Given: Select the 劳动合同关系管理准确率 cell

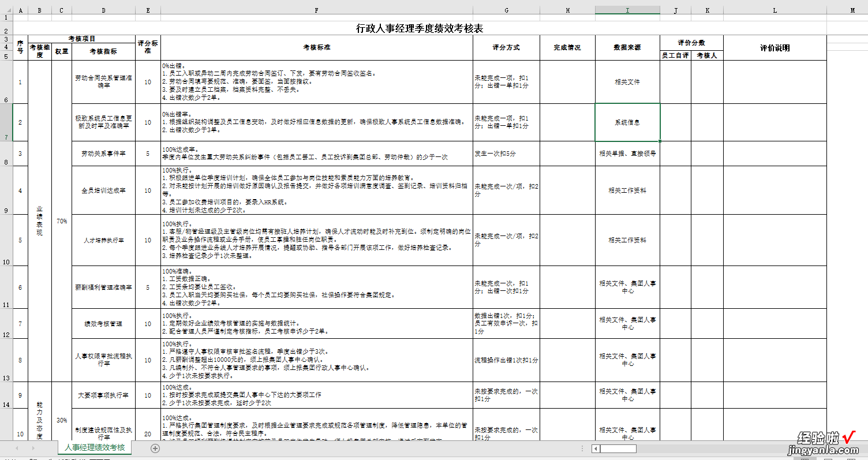Looking at the screenshot, I should click(x=103, y=82).
